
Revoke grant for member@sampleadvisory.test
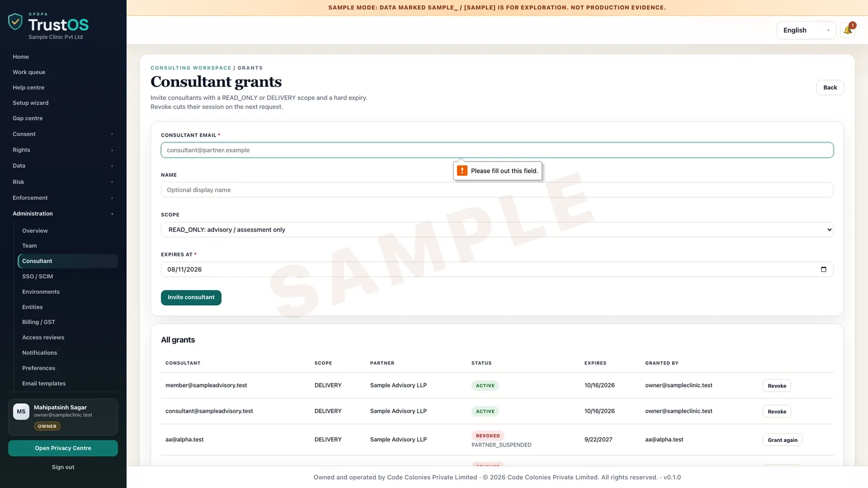(x=777, y=386)
